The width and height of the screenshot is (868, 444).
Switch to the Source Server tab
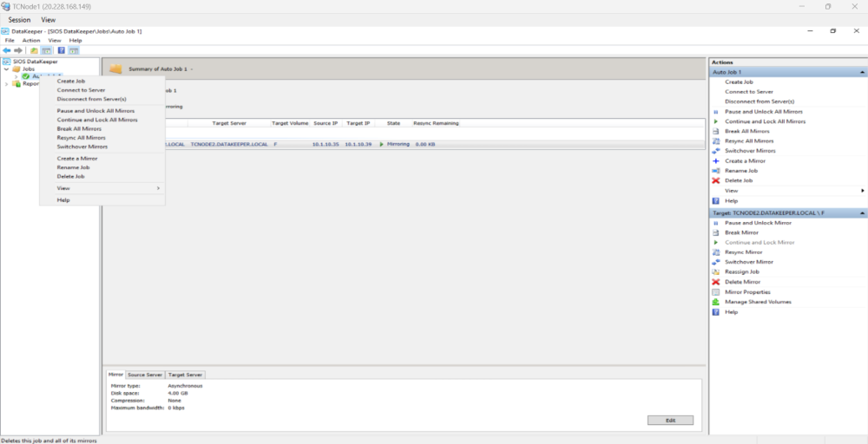(145, 375)
